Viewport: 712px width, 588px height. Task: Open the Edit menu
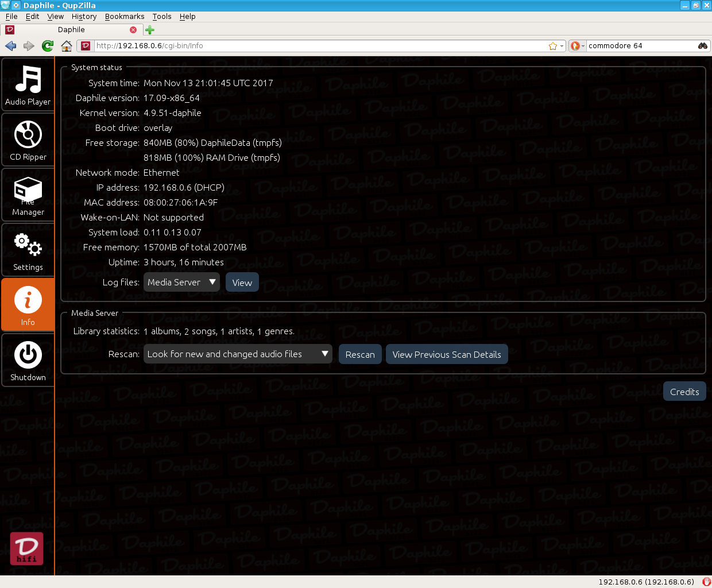point(33,17)
